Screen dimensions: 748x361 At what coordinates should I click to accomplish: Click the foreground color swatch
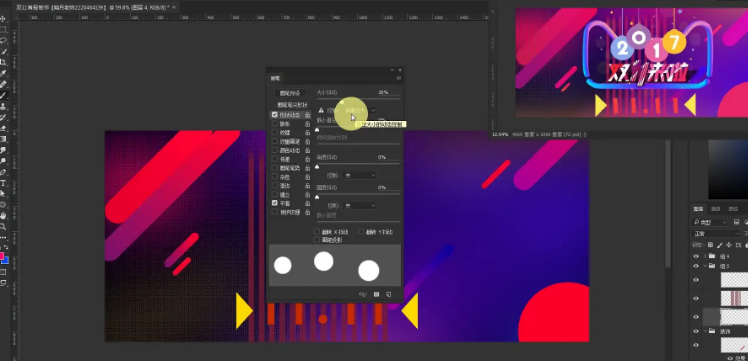coord(1,257)
